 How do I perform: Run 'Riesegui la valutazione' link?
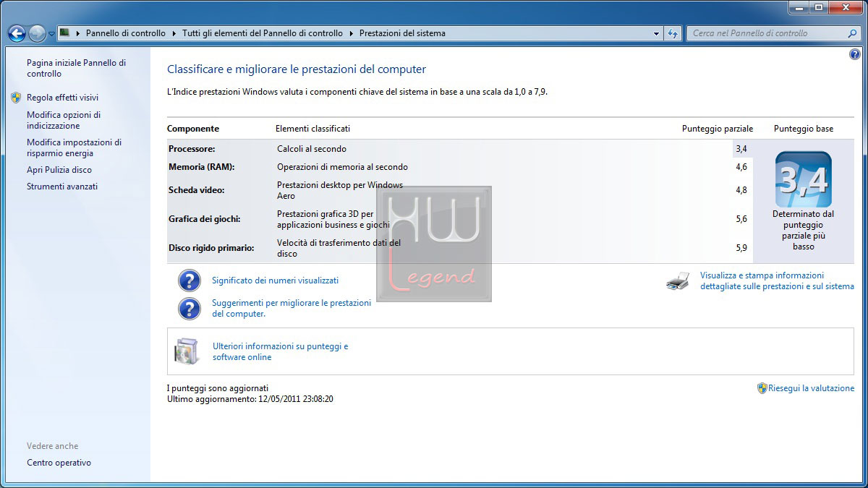click(x=811, y=388)
